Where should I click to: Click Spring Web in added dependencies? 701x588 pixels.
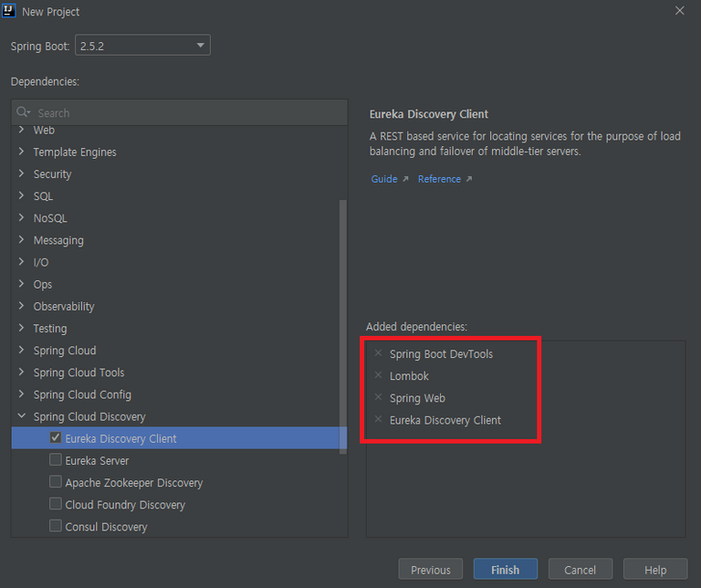(x=417, y=398)
